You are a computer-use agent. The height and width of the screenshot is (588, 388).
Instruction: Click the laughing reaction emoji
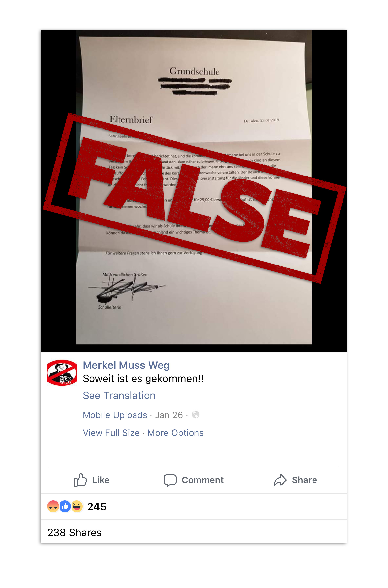click(77, 506)
